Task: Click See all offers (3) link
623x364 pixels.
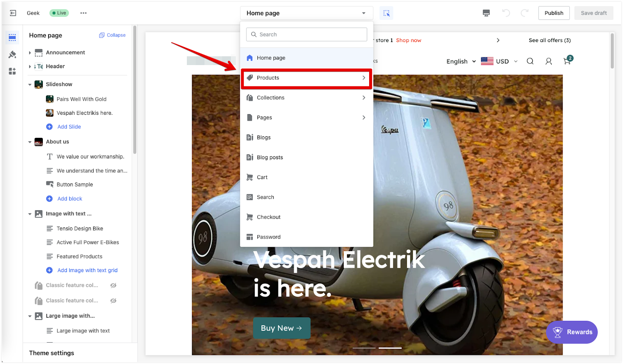Action: 549,40
